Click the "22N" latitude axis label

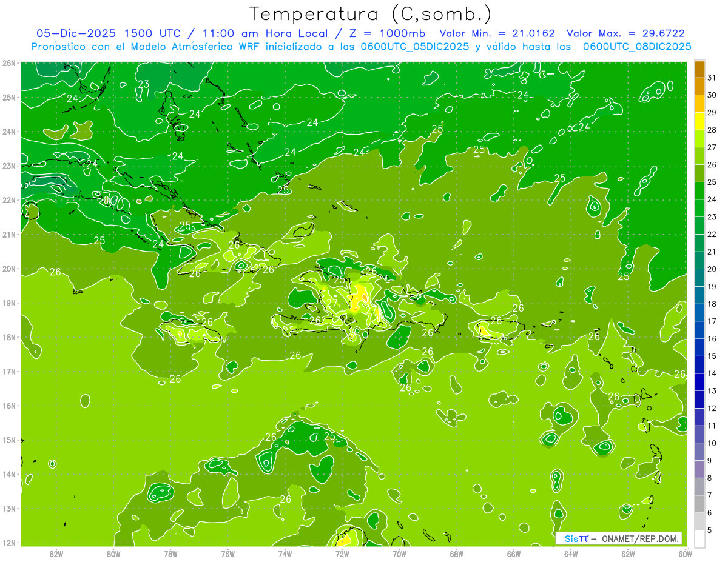(x=9, y=200)
